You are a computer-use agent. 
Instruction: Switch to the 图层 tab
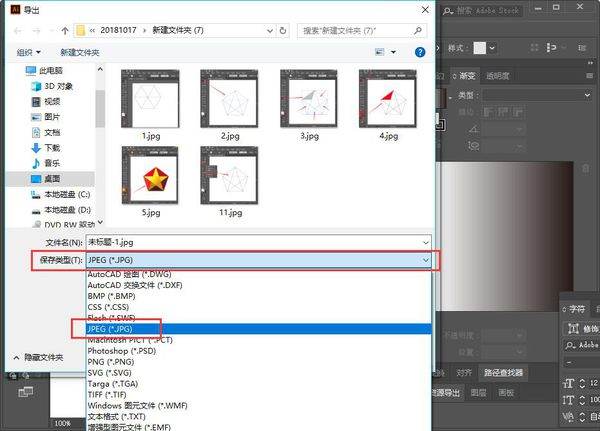click(478, 392)
